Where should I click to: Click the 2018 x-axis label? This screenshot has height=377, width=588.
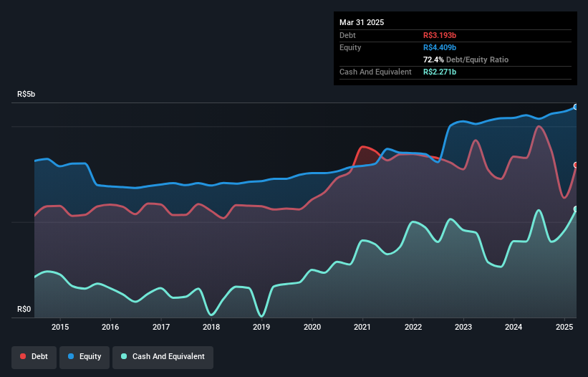point(211,327)
